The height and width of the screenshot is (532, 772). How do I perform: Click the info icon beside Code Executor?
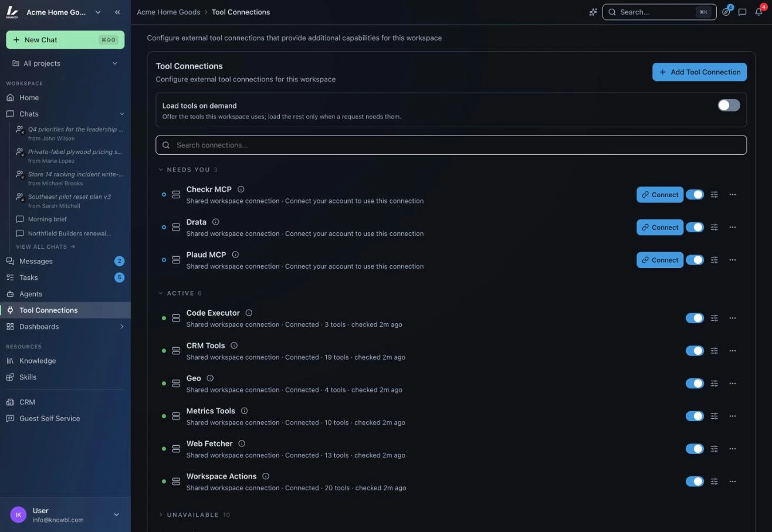[249, 313]
